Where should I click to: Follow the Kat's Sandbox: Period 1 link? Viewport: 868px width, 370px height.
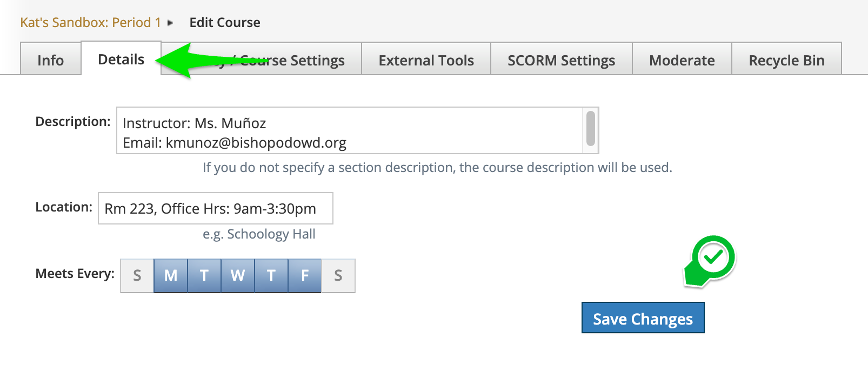click(x=90, y=23)
